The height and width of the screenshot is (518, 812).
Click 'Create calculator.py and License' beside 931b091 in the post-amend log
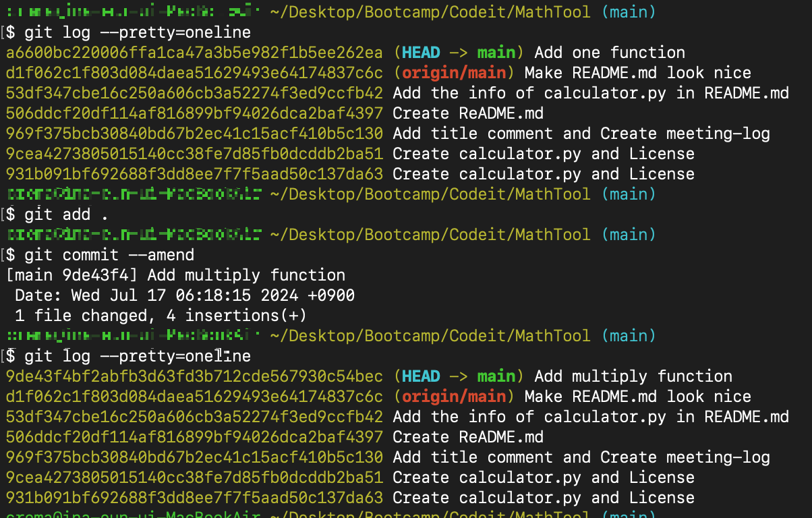tap(544, 498)
